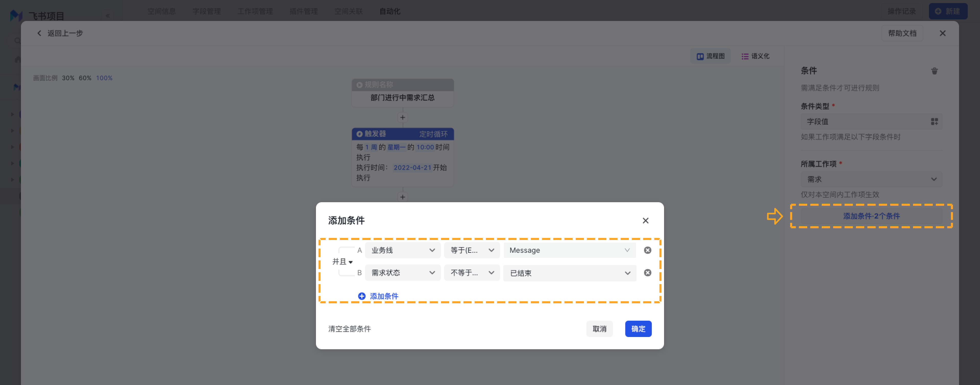This screenshot has width=980, height=385.
Task: Click the 语义化 list icon
Action: pyautogui.click(x=745, y=56)
